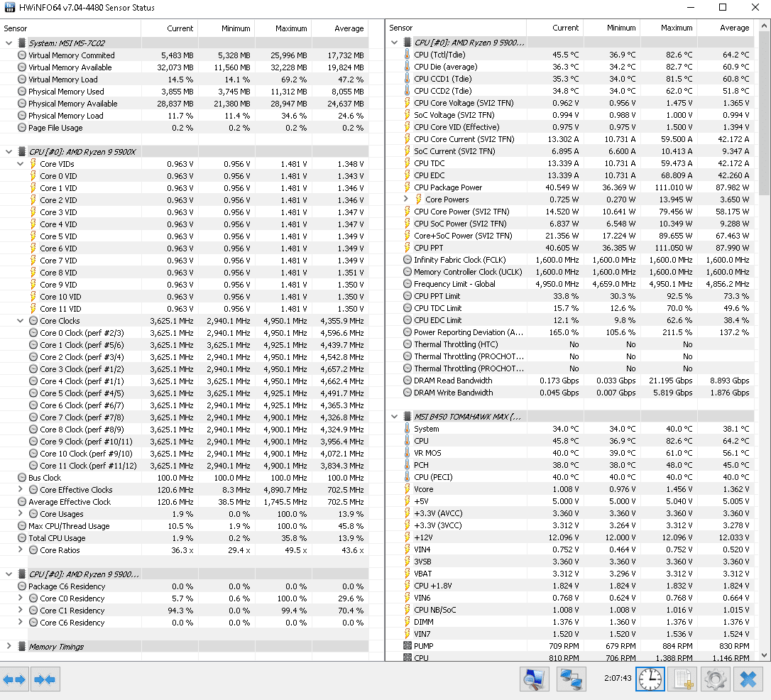Click the clock reset timer button
This screenshot has width=771, height=700.
pos(650,679)
